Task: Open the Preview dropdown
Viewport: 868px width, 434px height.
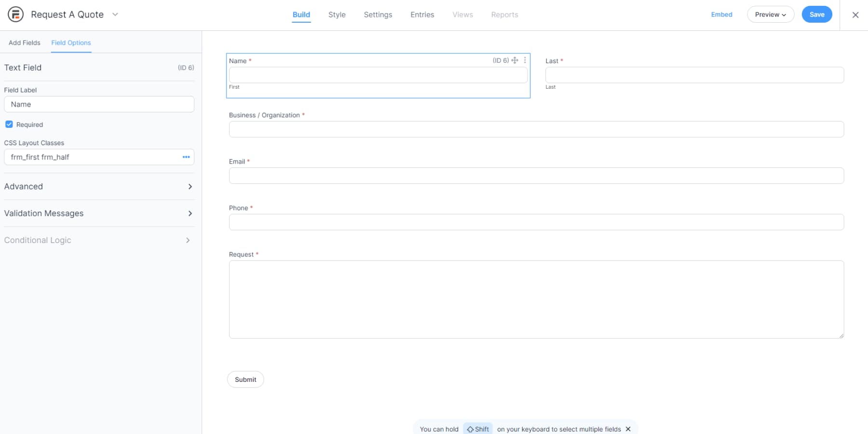Action: click(770, 14)
